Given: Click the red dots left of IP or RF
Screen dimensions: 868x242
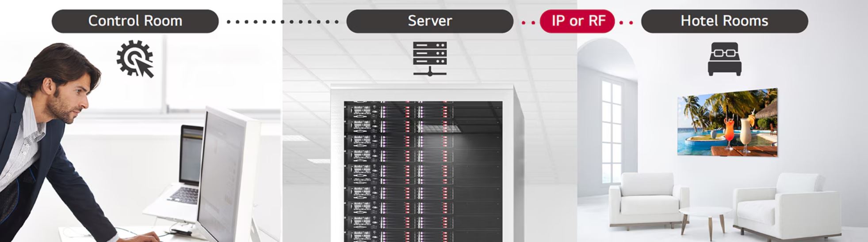Looking at the screenshot, I should coord(528,22).
